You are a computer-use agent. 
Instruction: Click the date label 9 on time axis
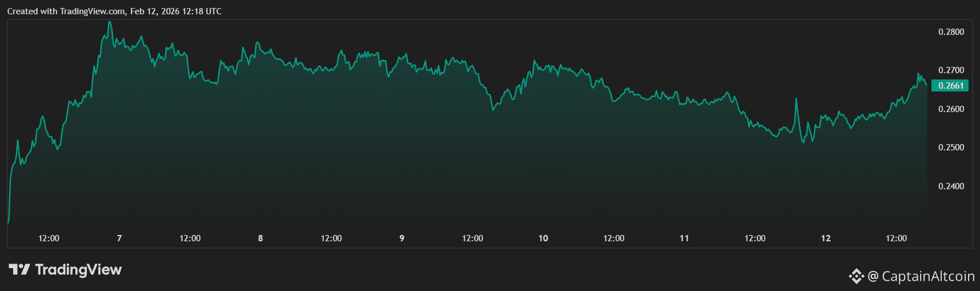pyautogui.click(x=402, y=238)
